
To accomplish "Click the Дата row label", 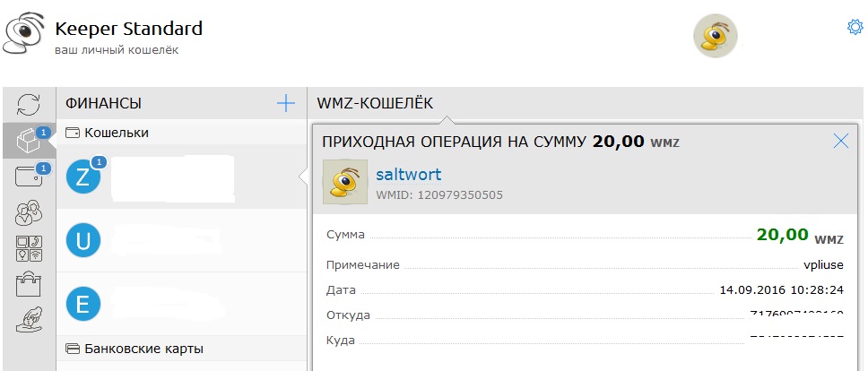I will (x=341, y=290).
